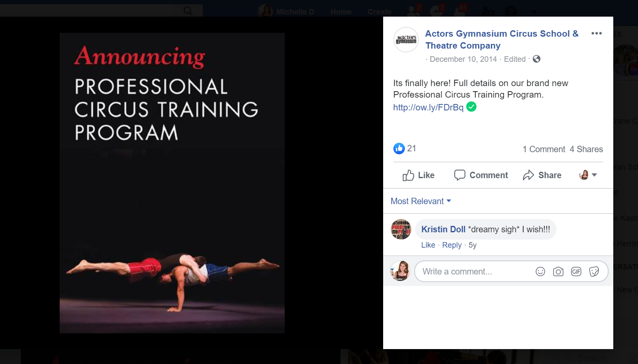This screenshot has height=364, width=638.
Task: Click the blue thumbs-up reaction count icon
Action: point(399,148)
